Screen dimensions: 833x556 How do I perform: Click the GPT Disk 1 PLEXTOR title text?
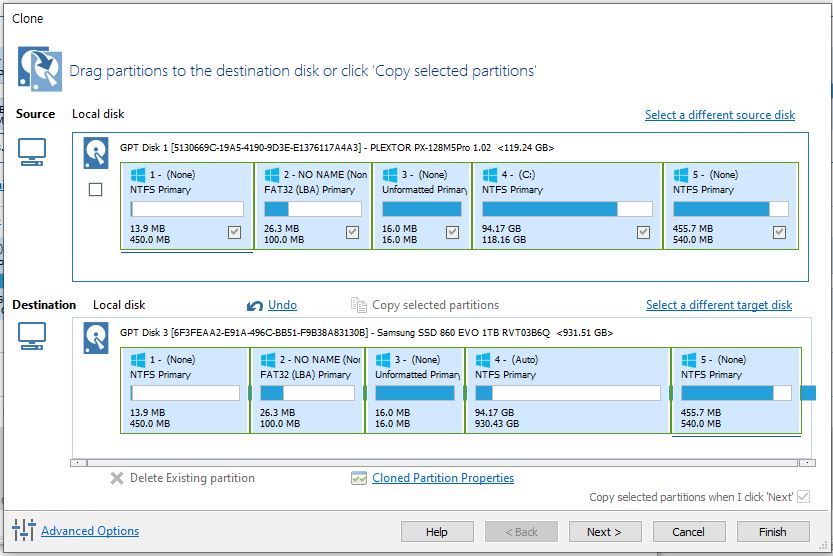pos(337,148)
